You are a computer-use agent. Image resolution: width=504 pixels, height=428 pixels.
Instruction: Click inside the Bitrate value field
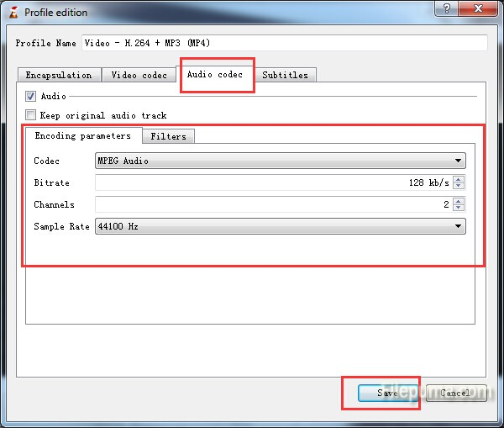coord(273,182)
